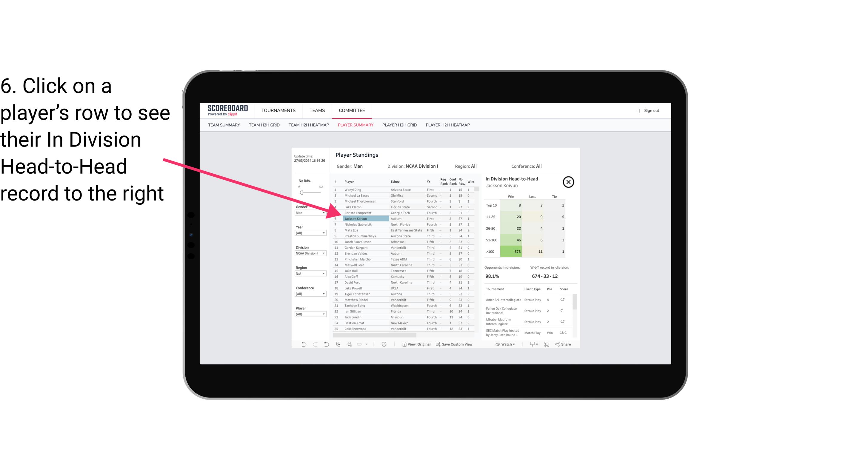Toggle Gender filter for Men

click(x=308, y=215)
